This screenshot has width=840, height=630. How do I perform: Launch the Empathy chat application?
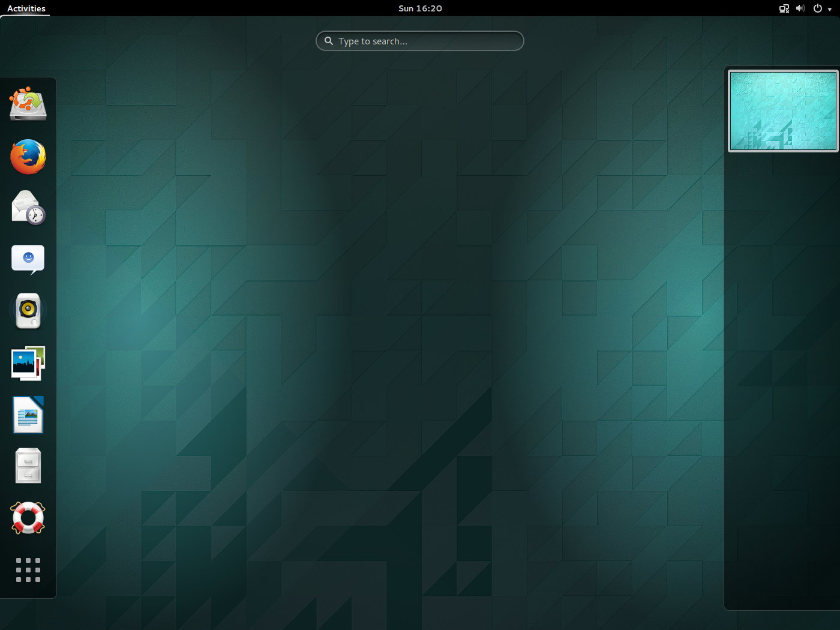tap(28, 259)
